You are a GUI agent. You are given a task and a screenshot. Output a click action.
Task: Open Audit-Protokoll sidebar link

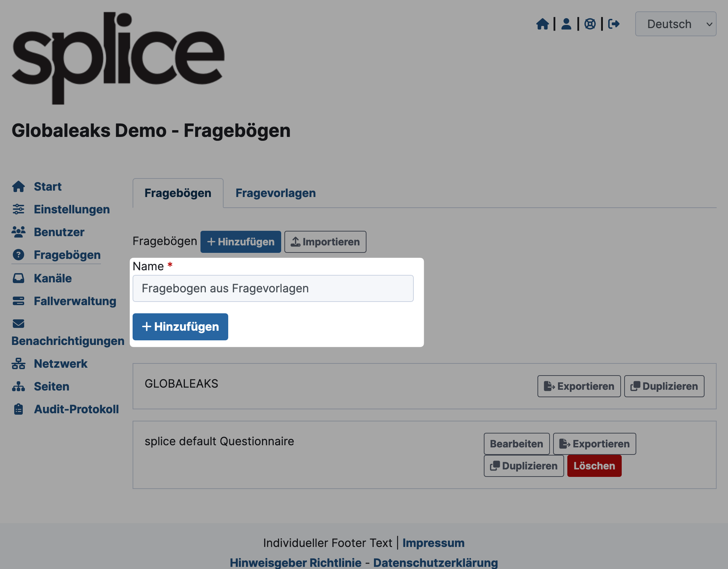[76, 409]
